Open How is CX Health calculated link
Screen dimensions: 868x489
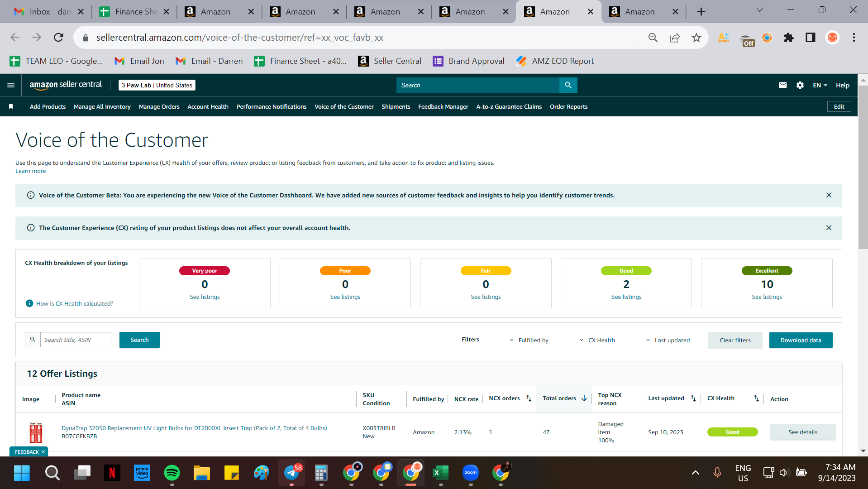pyautogui.click(x=75, y=304)
